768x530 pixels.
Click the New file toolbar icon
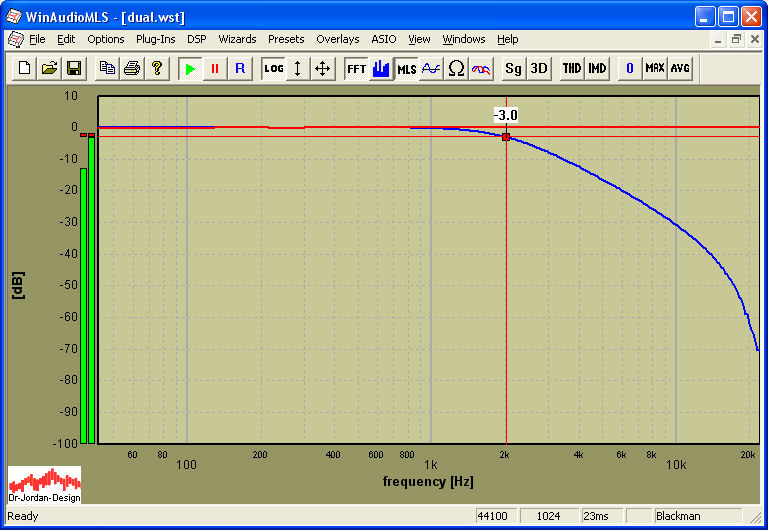(x=24, y=68)
